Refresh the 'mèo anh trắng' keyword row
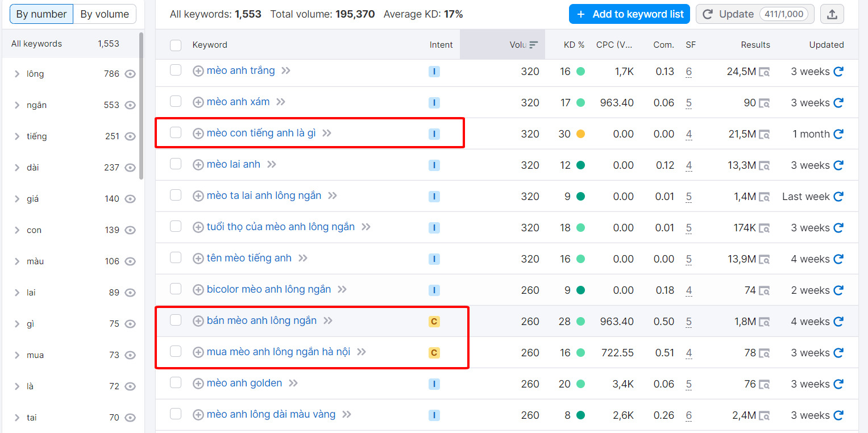Viewport: 868px width, 433px height. [x=838, y=71]
